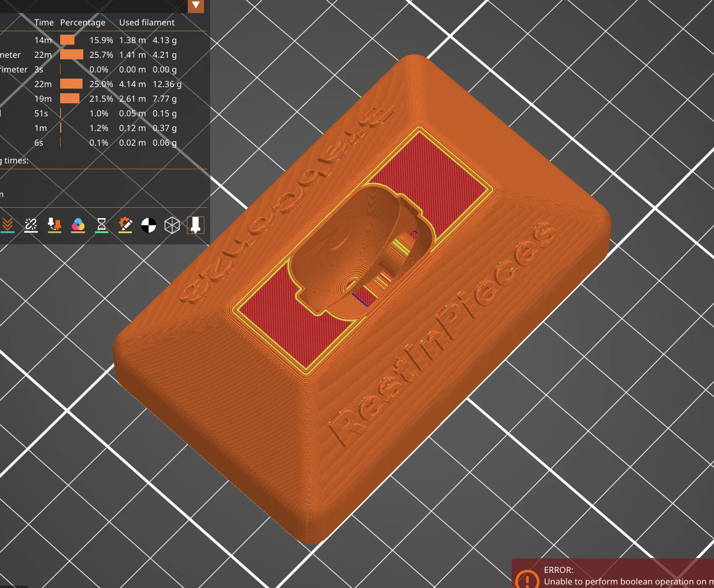714x588 pixels.
Task: Select the "1.2%" percentage value
Action: click(99, 128)
